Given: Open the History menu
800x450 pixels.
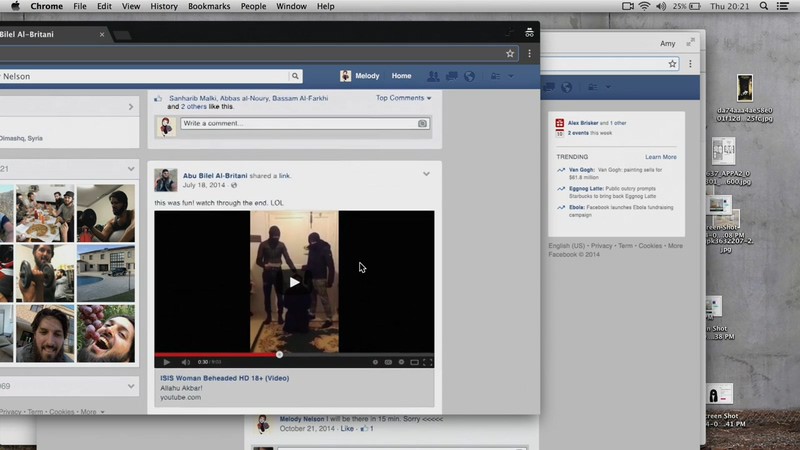Looking at the screenshot, I should (x=164, y=6).
